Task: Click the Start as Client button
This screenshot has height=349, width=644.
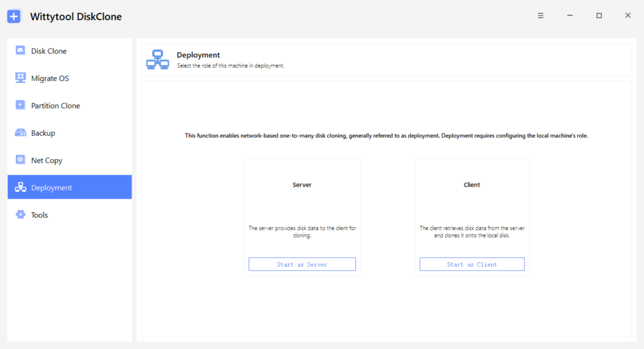Action: [472, 264]
